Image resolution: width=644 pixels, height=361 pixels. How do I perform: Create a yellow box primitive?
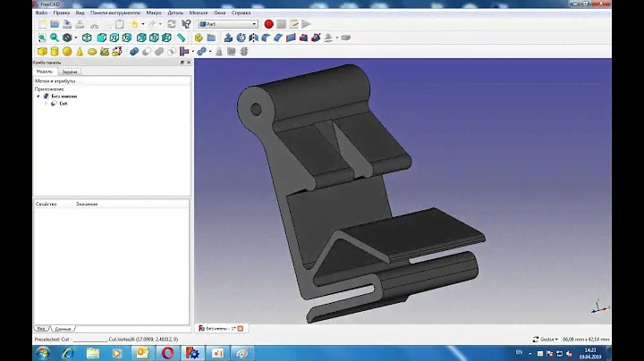41,52
